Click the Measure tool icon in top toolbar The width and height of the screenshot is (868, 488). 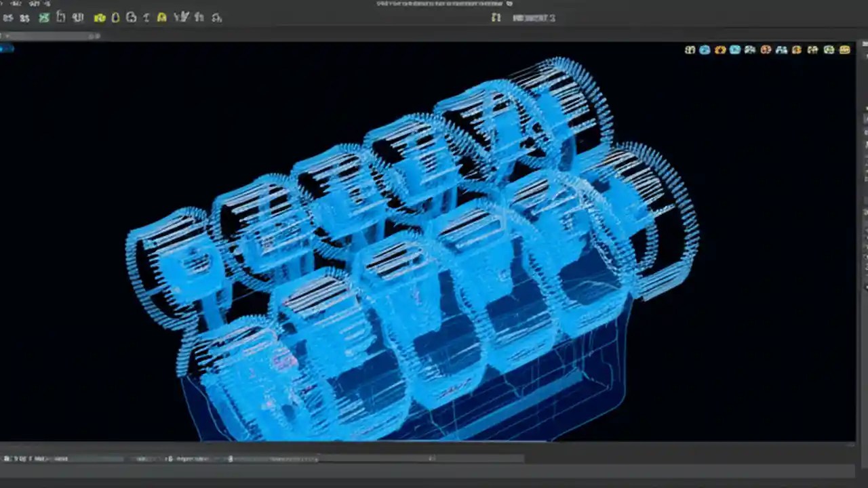(146, 18)
